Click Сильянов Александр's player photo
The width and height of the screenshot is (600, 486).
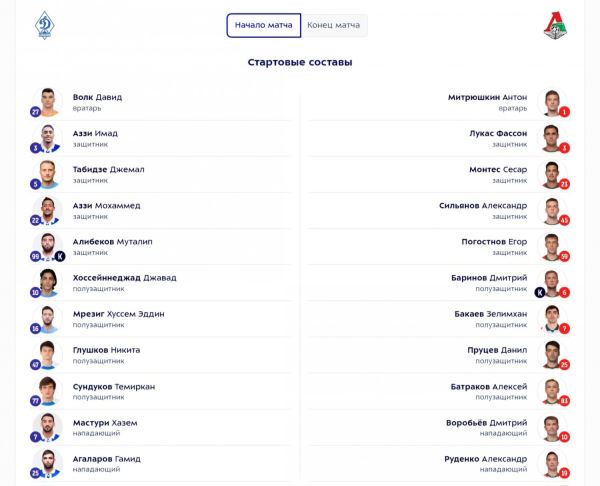[551, 209]
